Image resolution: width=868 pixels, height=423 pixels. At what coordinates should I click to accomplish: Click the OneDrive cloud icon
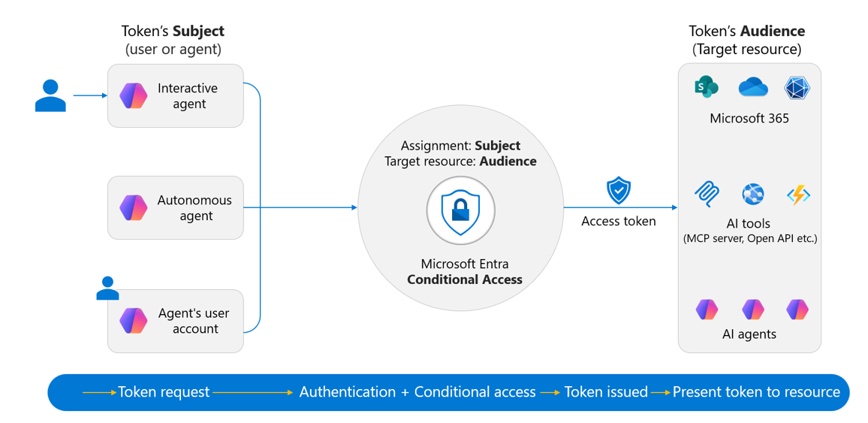[753, 88]
